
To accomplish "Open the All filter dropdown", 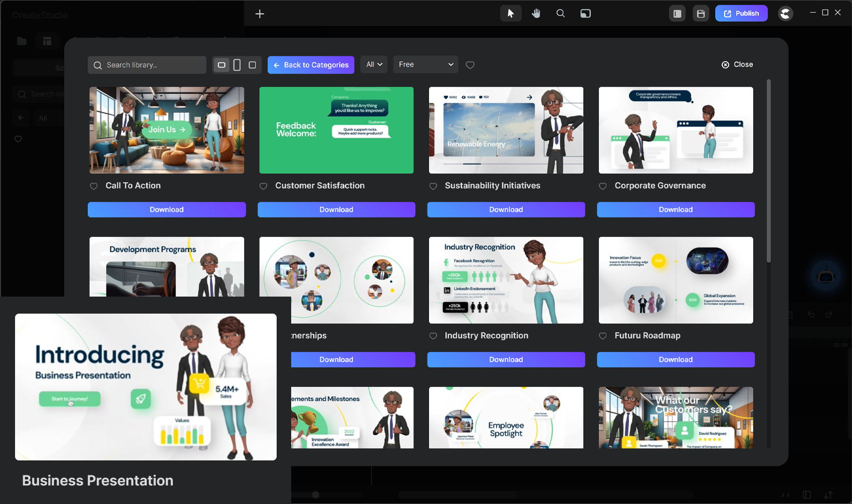I will [x=374, y=65].
